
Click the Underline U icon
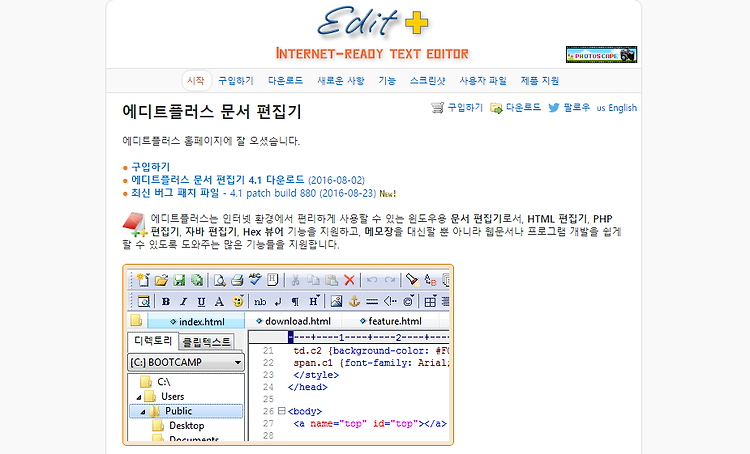point(201,301)
